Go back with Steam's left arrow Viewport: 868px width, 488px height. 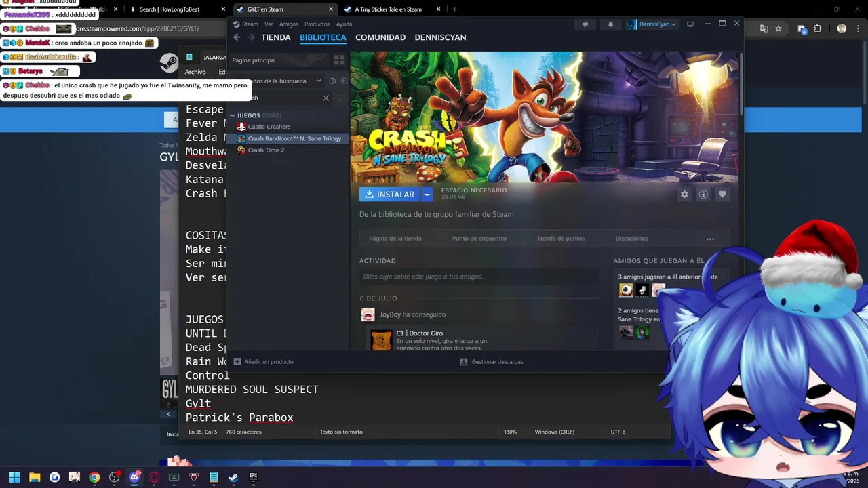pyautogui.click(x=237, y=37)
